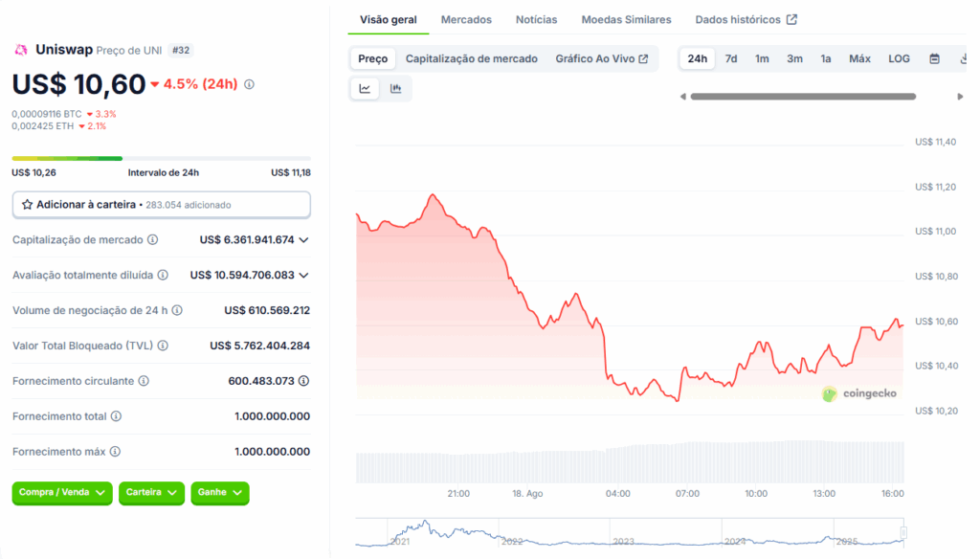Image resolution: width=980 pixels, height=559 pixels.
Task: Show info for Fornecimento total
Action: pos(116,416)
